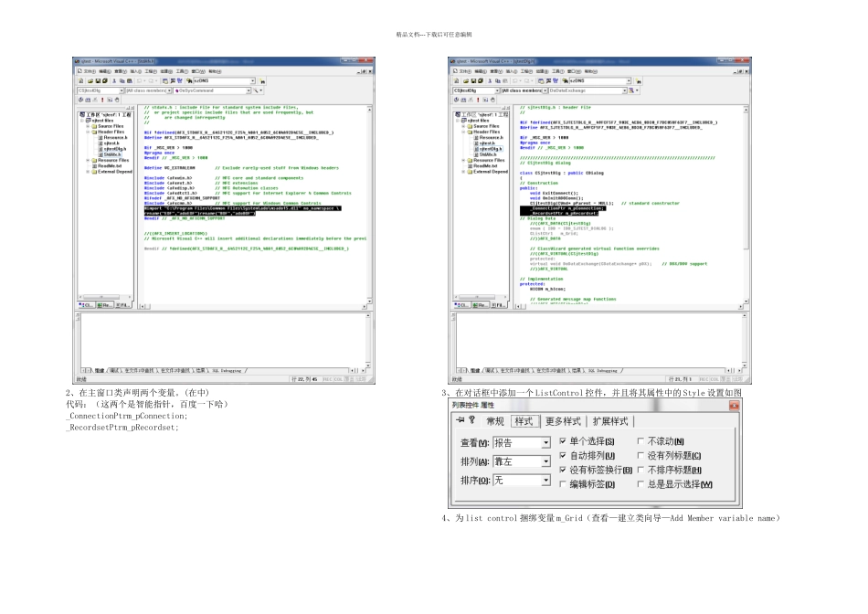Screen dimensions: 868x614
Task: Close the 列表控件 属性 dialog
Action: 734,406
